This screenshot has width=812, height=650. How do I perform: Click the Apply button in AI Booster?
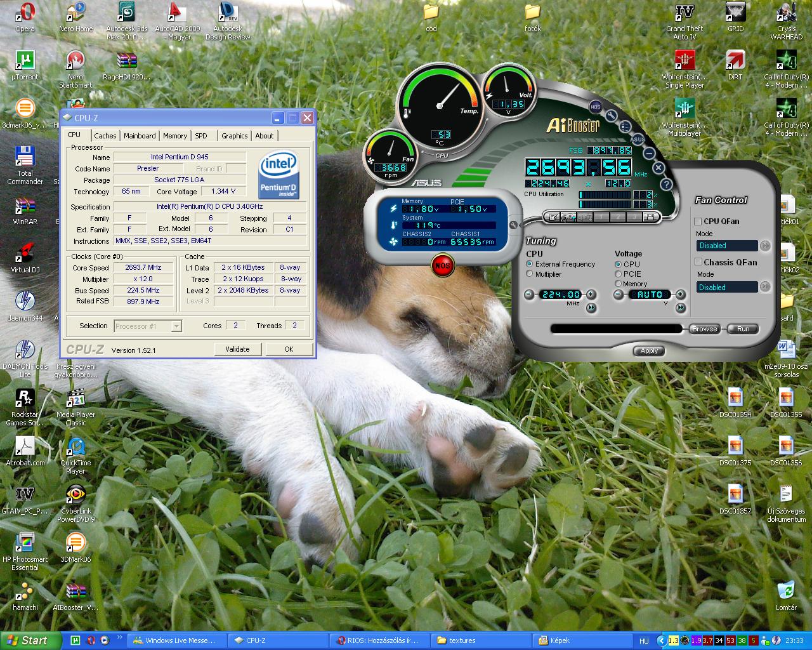[x=649, y=350]
